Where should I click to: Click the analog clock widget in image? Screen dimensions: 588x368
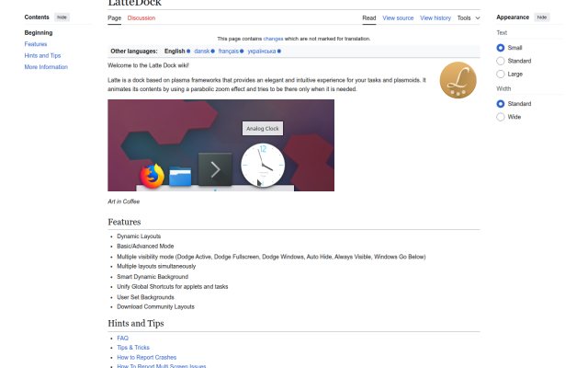[x=263, y=165]
